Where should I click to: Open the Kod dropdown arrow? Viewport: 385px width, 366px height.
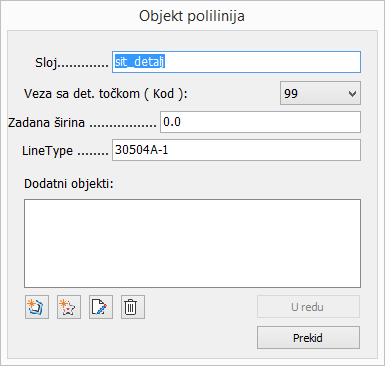point(352,94)
